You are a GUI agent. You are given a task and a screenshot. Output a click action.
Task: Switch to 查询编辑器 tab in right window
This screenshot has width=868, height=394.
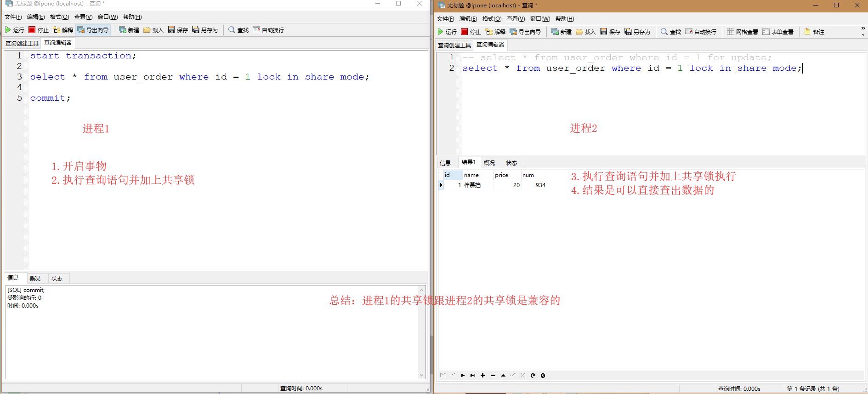coord(490,45)
